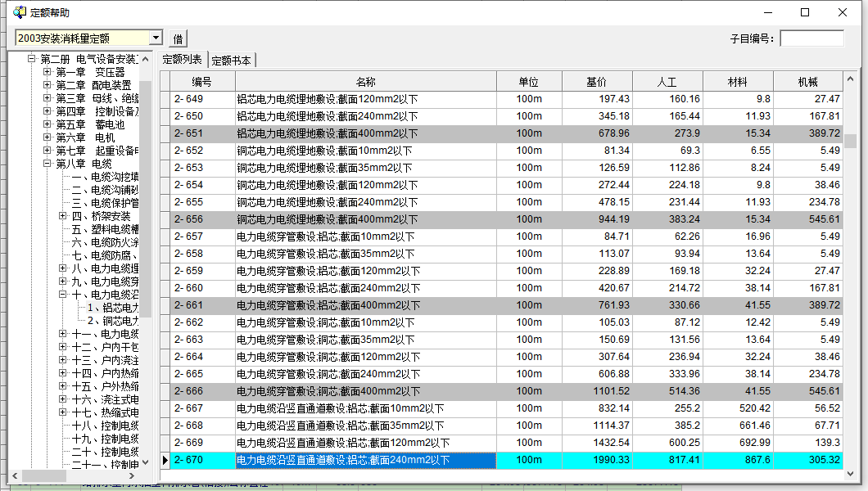Click name cell of row 2-656
This screenshot has width=868, height=491.
coord(366,219)
